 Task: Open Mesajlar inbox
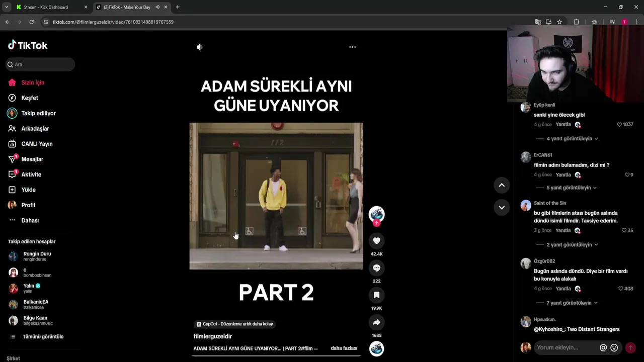click(26, 159)
